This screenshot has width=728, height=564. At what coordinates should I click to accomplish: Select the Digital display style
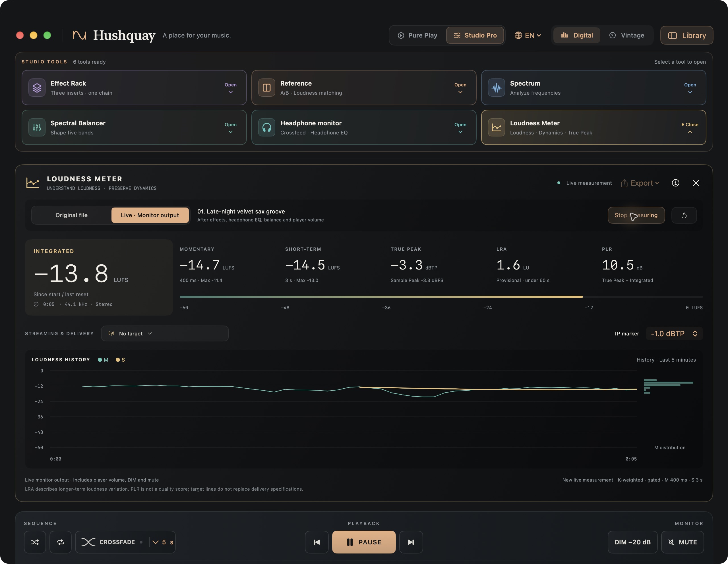pos(577,35)
